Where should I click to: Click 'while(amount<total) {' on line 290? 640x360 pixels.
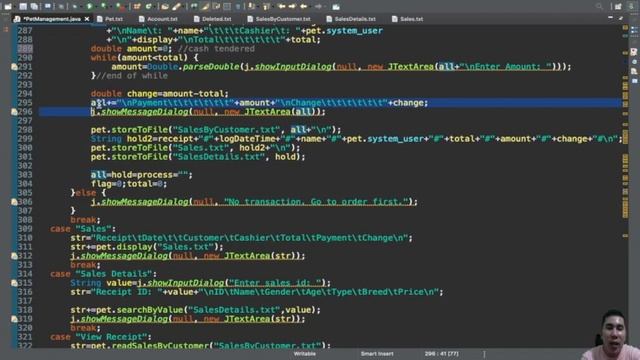pos(144,58)
